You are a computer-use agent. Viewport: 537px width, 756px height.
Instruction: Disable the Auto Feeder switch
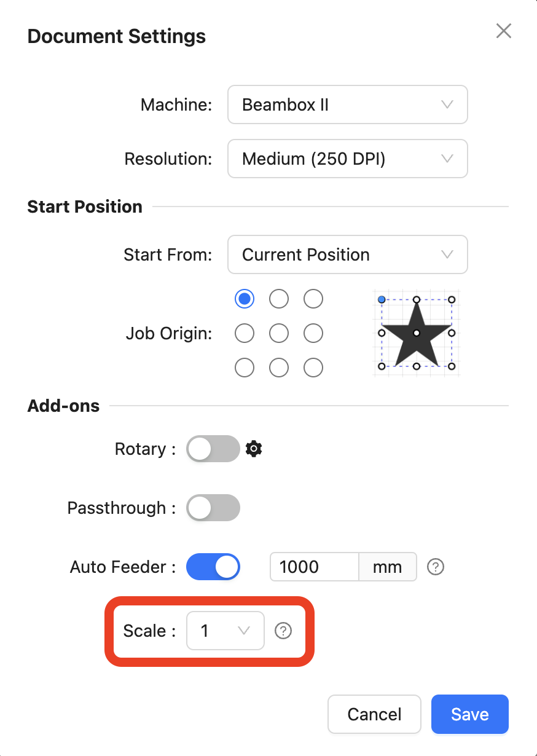coord(213,567)
